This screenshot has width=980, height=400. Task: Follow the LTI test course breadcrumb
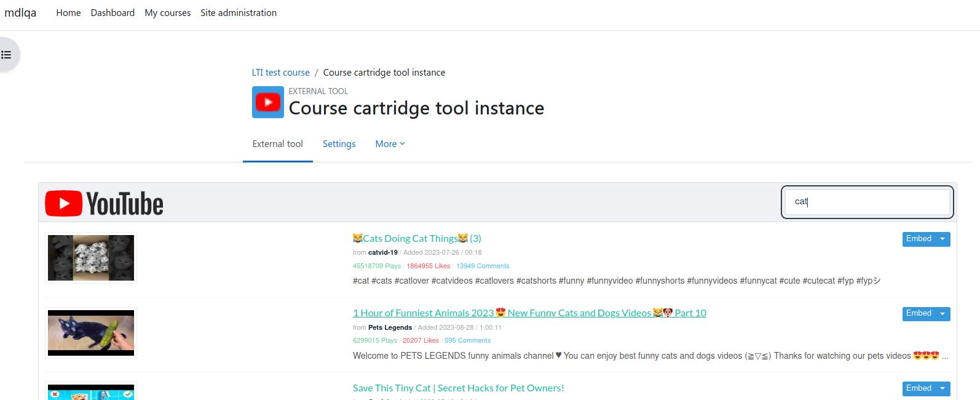tap(280, 72)
